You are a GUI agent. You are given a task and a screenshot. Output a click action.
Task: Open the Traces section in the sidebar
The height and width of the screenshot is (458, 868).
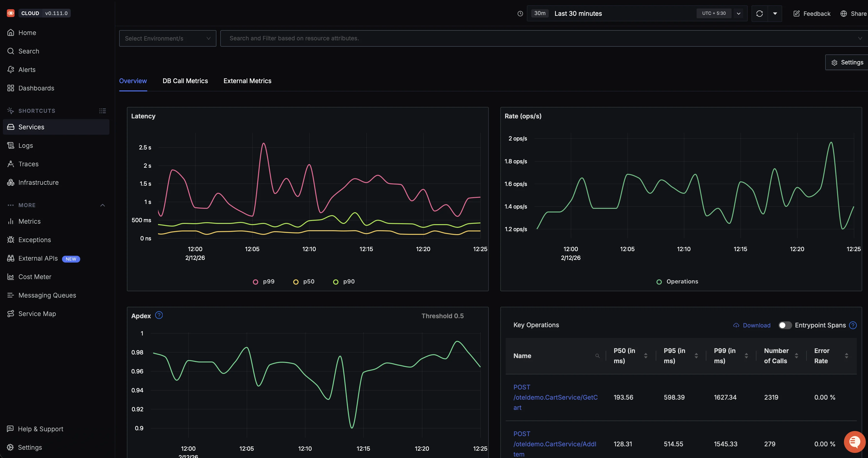(29, 164)
